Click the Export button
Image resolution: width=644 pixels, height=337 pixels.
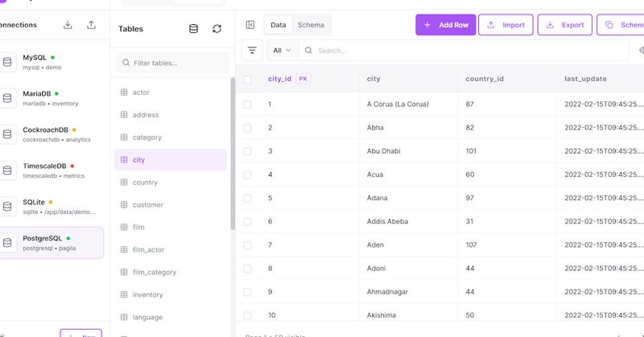(565, 25)
